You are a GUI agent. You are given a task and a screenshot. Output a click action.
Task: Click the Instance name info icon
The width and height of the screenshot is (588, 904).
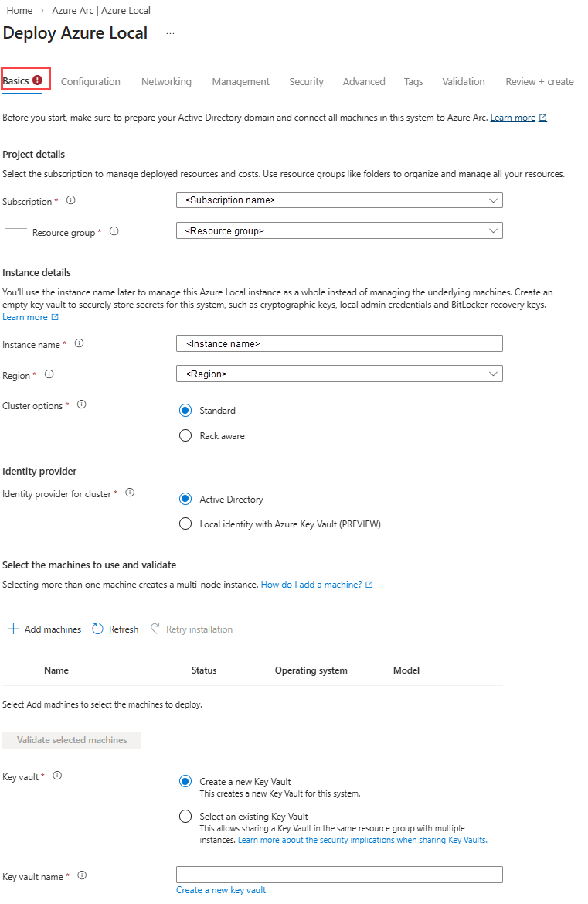pyautogui.click(x=80, y=343)
